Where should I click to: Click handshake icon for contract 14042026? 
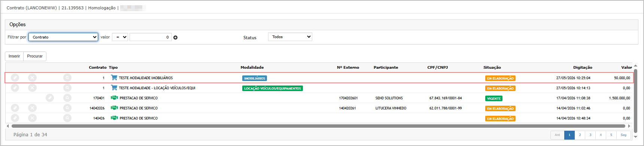(x=114, y=108)
